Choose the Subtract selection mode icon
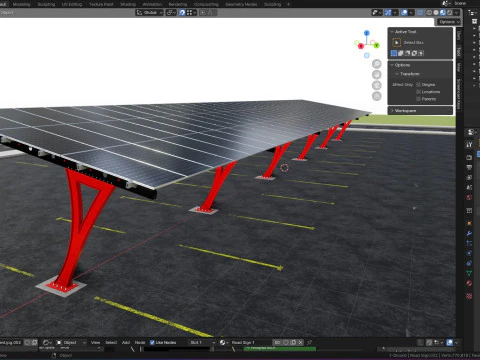Screen dimensions: 480x360 [407, 53]
